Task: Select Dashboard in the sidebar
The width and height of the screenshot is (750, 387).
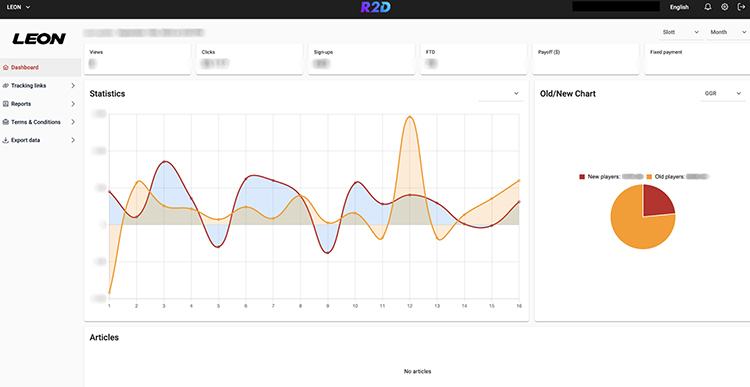Action: click(41, 67)
